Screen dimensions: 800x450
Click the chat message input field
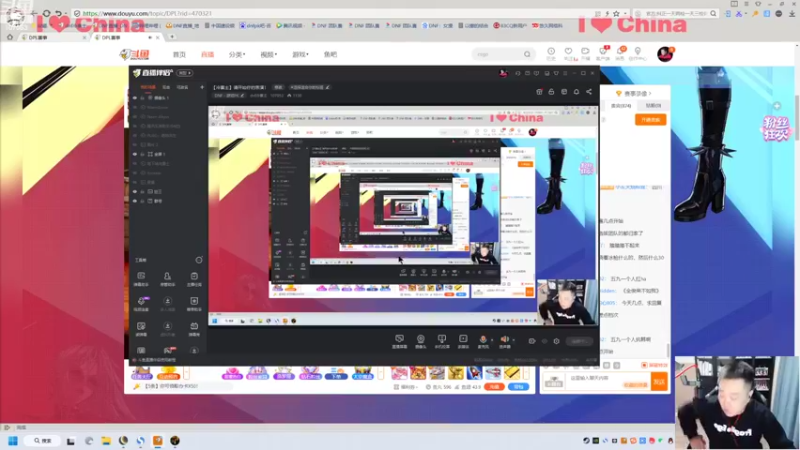[x=607, y=381]
